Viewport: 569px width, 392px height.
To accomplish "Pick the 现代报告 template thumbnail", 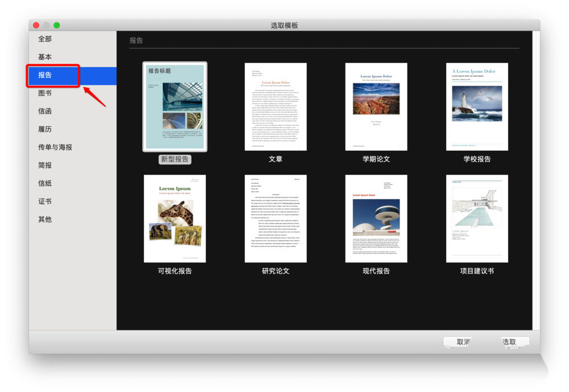I will tap(376, 218).
